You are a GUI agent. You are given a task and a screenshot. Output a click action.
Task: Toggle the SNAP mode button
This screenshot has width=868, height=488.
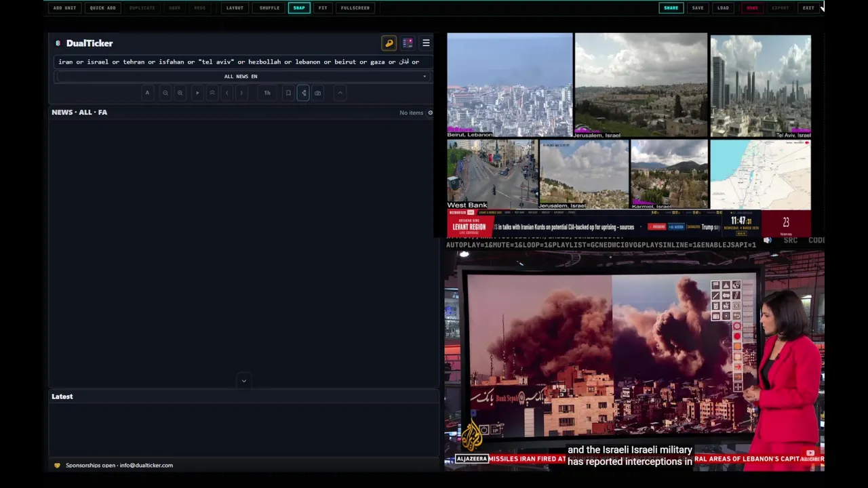(299, 8)
